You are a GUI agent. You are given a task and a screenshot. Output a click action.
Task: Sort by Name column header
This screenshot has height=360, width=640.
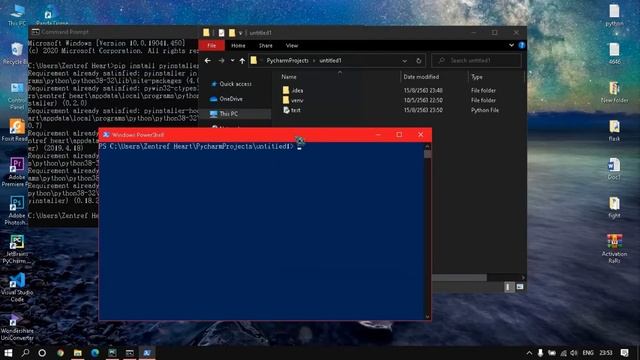click(x=289, y=77)
